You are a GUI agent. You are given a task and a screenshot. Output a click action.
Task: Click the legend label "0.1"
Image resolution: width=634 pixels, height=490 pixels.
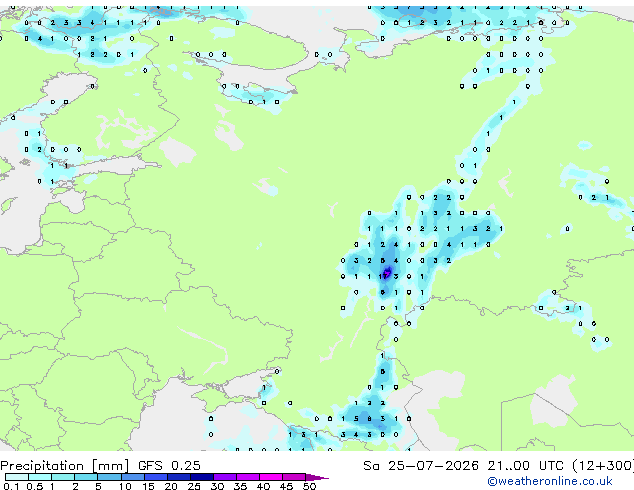[x=11, y=486]
